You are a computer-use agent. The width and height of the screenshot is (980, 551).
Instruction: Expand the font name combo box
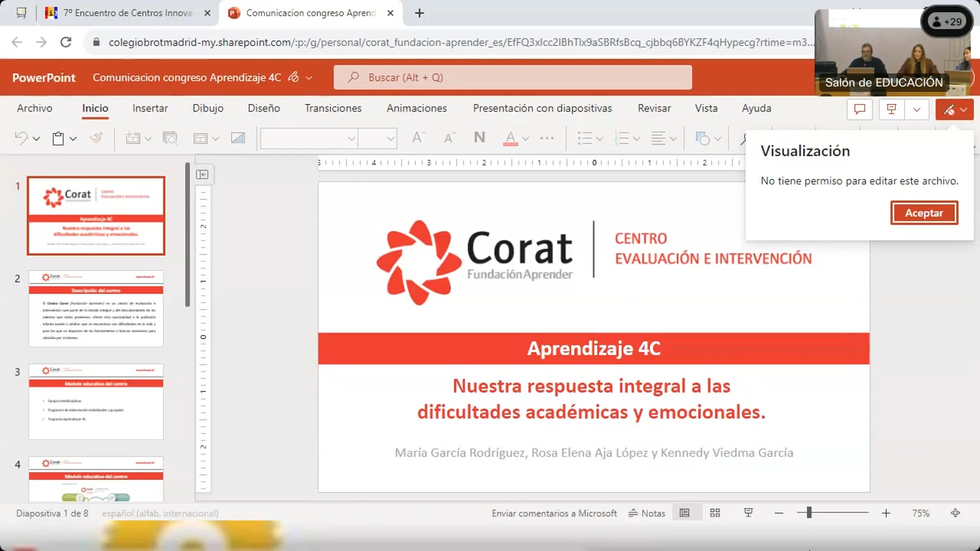(351, 138)
